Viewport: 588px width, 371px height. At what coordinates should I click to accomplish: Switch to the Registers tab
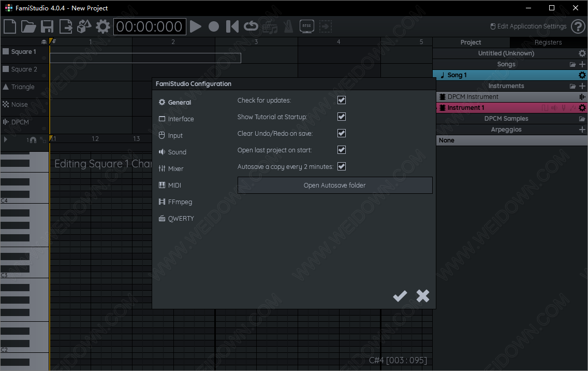pos(548,42)
